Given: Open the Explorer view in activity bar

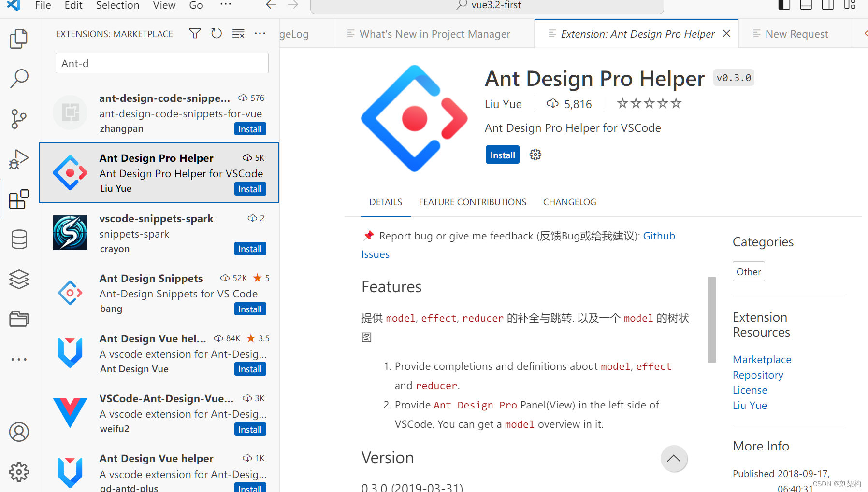Looking at the screenshot, I should [19, 39].
